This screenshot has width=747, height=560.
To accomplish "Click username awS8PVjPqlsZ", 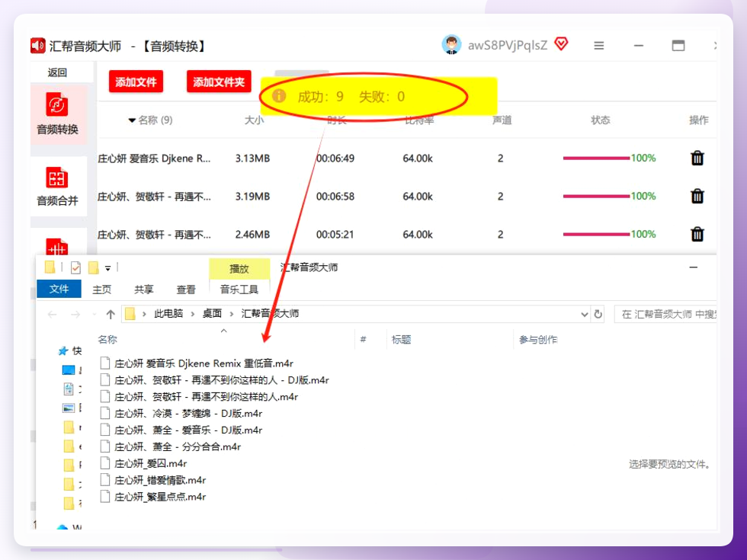I will point(508,45).
